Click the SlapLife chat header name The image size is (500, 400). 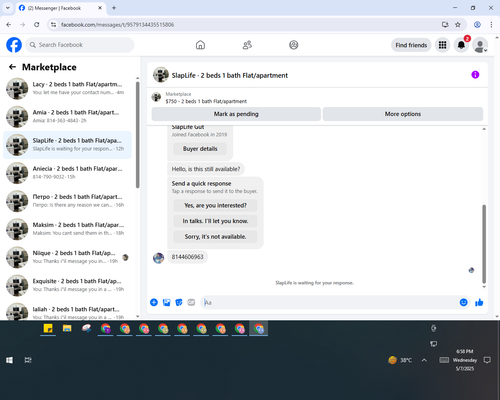(x=230, y=75)
